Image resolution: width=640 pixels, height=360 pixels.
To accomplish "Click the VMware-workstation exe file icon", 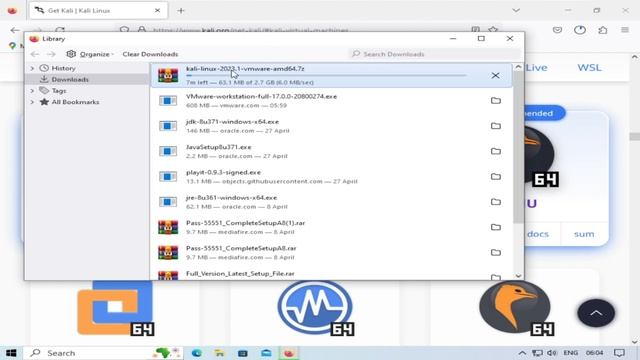I will [x=168, y=101].
